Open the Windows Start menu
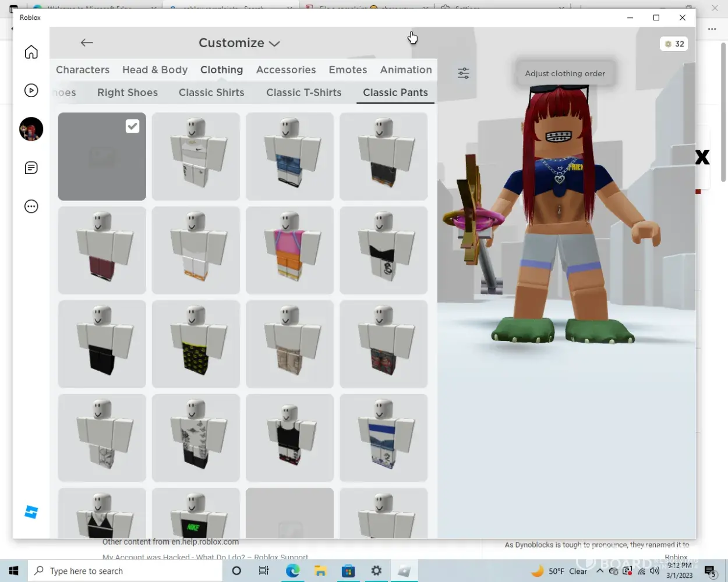The width and height of the screenshot is (728, 582). 14,571
